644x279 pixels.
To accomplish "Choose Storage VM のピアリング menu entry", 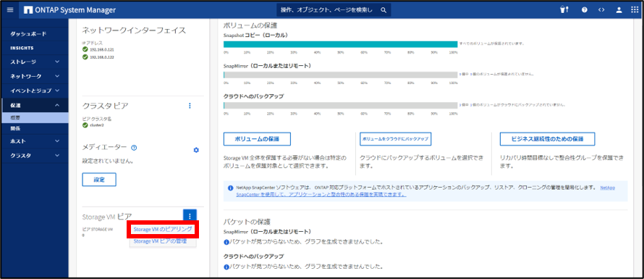I will [x=163, y=229].
